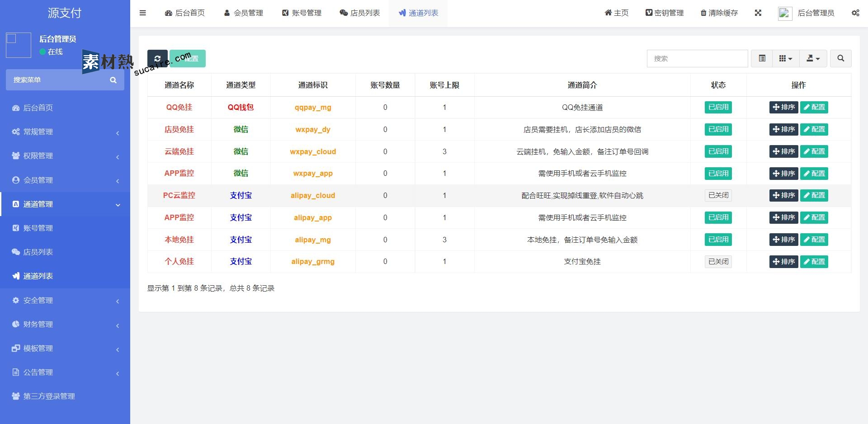Click the 账号上限 column header

tap(444, 85)
